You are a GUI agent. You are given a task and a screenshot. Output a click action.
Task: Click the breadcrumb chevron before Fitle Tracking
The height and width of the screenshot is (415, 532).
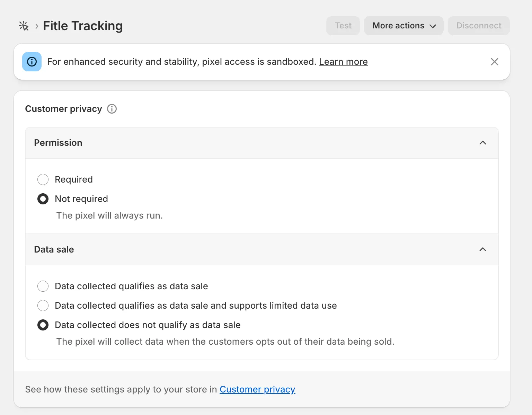(x=37, y=26)
